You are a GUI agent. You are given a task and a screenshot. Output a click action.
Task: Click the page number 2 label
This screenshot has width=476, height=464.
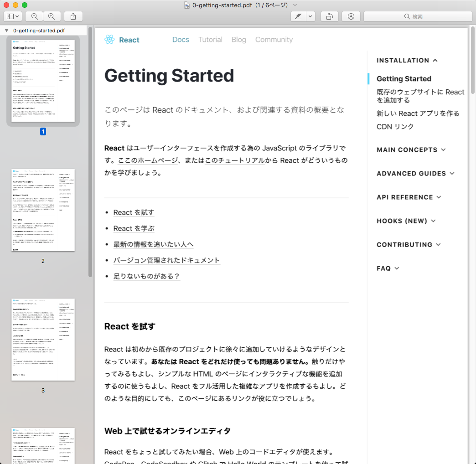coord(43,261)
